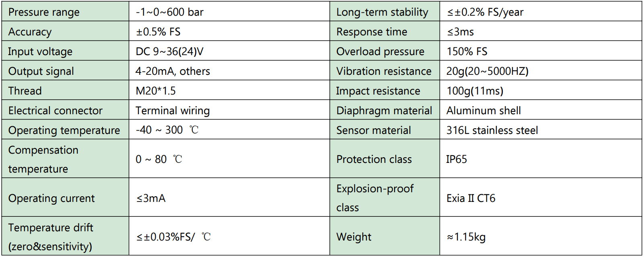This screenshot has width=644, height=257.
Task: Click the "Aluminum shell" diaphragm material cell
Action: point(484,111)
